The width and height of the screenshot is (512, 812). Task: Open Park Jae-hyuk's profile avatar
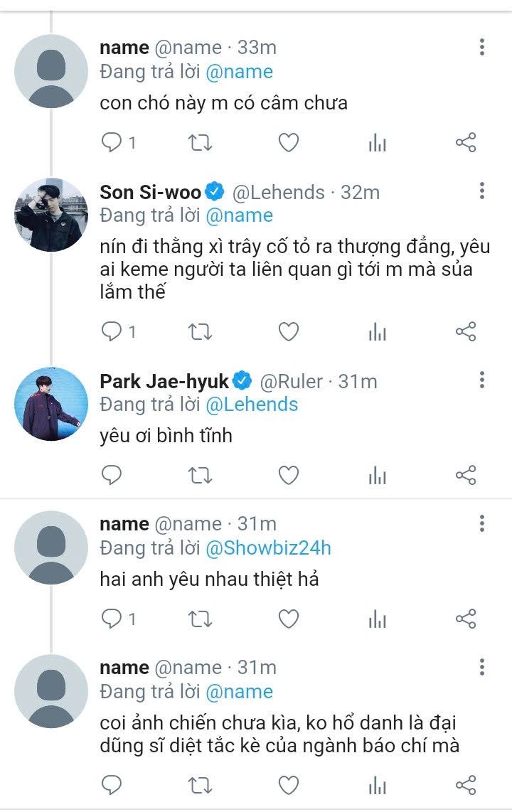[x=50, y=404]
